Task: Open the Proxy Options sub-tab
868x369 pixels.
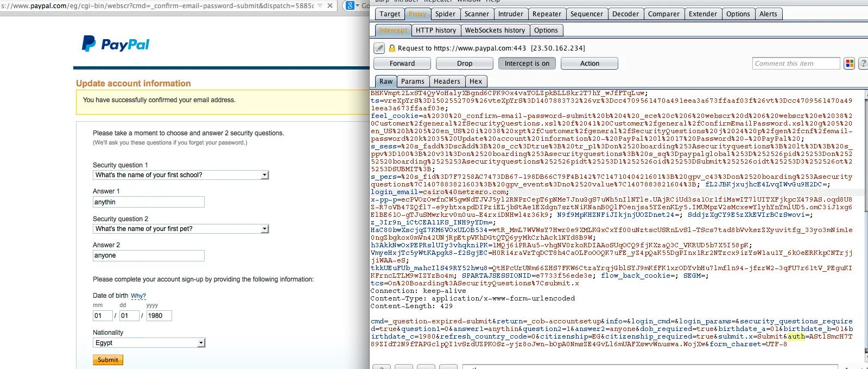Action: (x=546, y=30)
